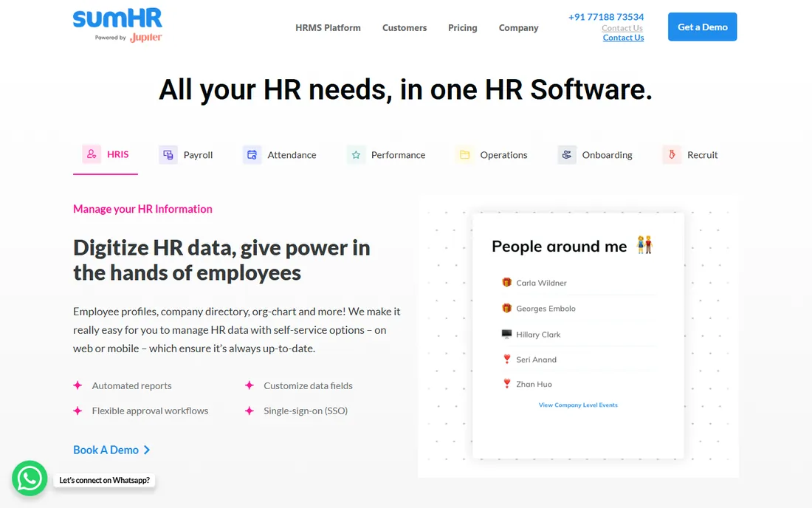The image size is (812, 508).
Task: Click the chevron arrow after Book A Demo
Action: coord(147,450)
